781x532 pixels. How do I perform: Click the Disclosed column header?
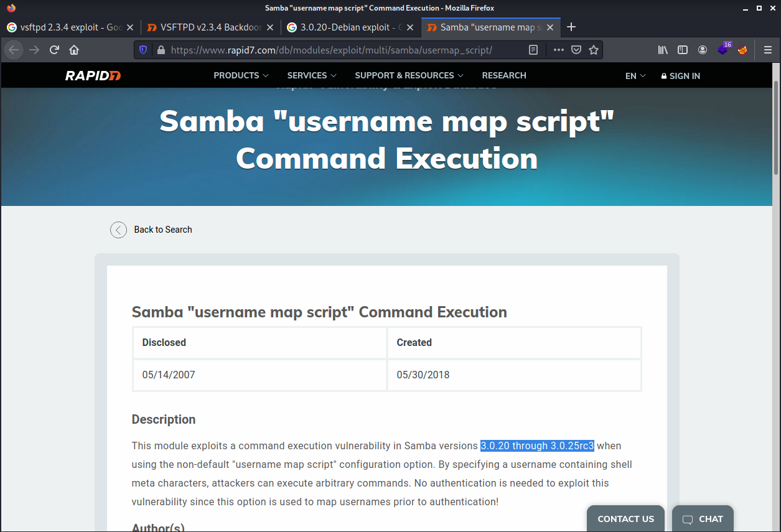(x=164, y=342)
